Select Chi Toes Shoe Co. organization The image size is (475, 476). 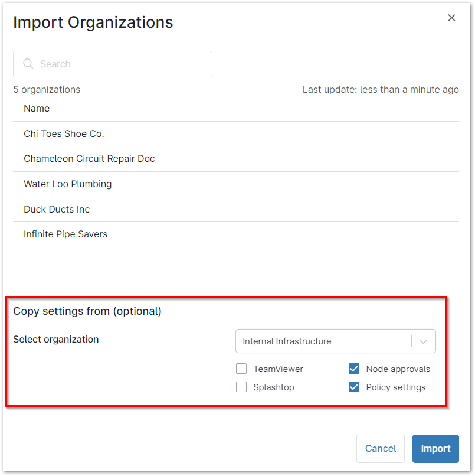64,133
